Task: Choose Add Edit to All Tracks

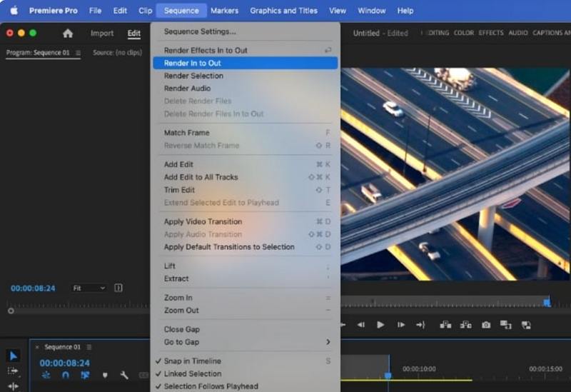Action: [x=246, y=177]
